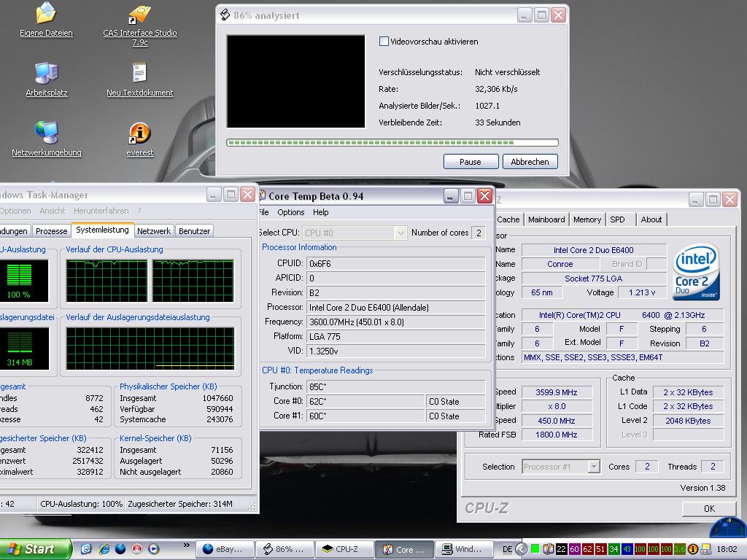
Task: Open Ansicht menu in Task-Manager
Action: coord(53,211)
